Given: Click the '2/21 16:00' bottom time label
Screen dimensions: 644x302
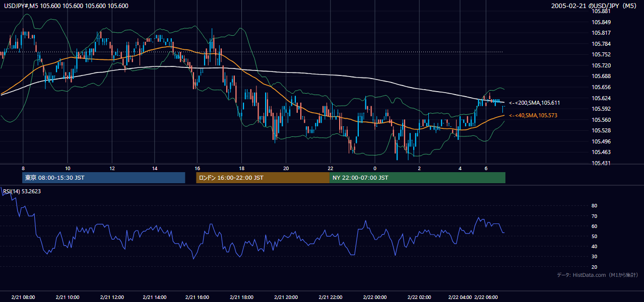Looking at the screenshot, I should (198, 297).
